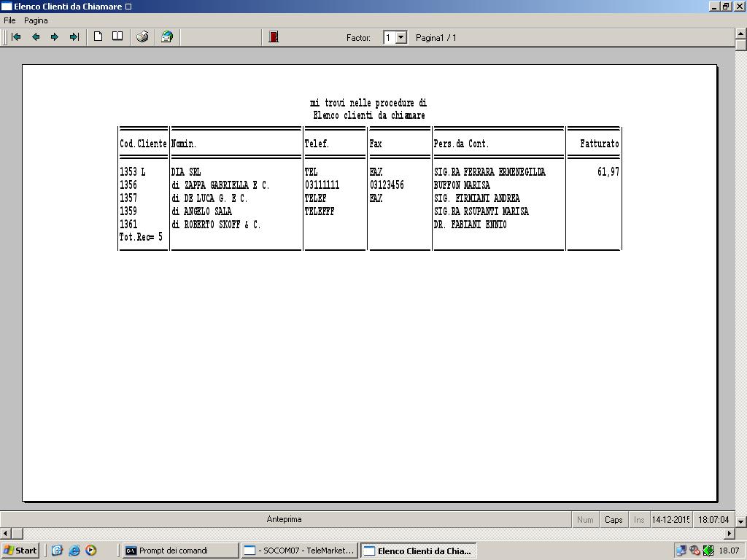
Task: Print the report with printer icon
Action: click(x=142, y=37)
